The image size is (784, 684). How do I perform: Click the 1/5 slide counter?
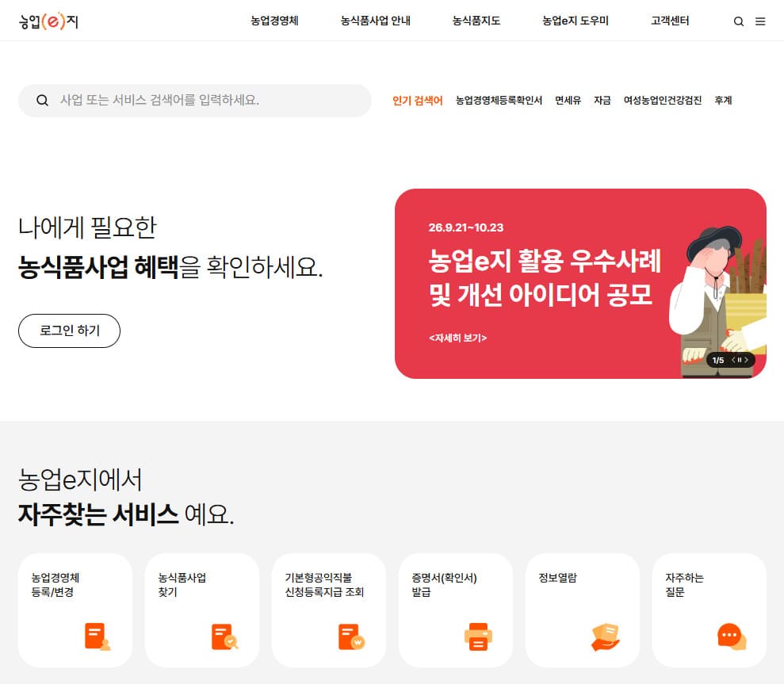pos(718,360)
